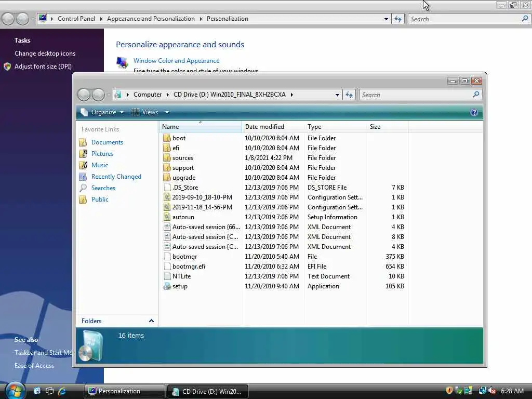Click Taskbar and Start Menu link

(43, 353)
